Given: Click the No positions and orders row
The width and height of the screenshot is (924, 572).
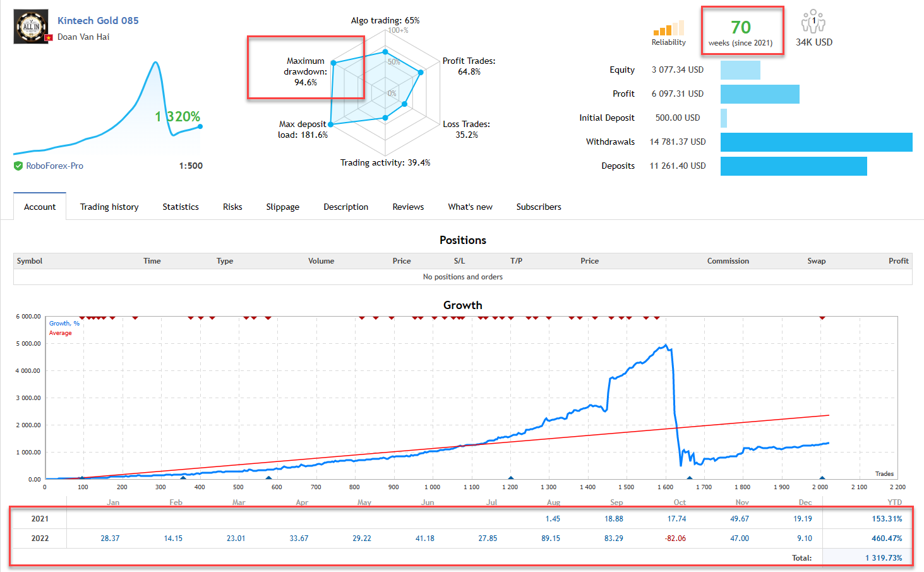Looking at the screenshot, I should 463,277.
